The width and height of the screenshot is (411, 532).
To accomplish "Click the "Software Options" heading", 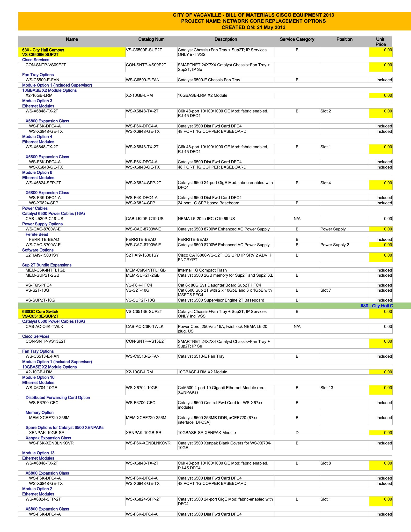I will click(x=38, y=250).
